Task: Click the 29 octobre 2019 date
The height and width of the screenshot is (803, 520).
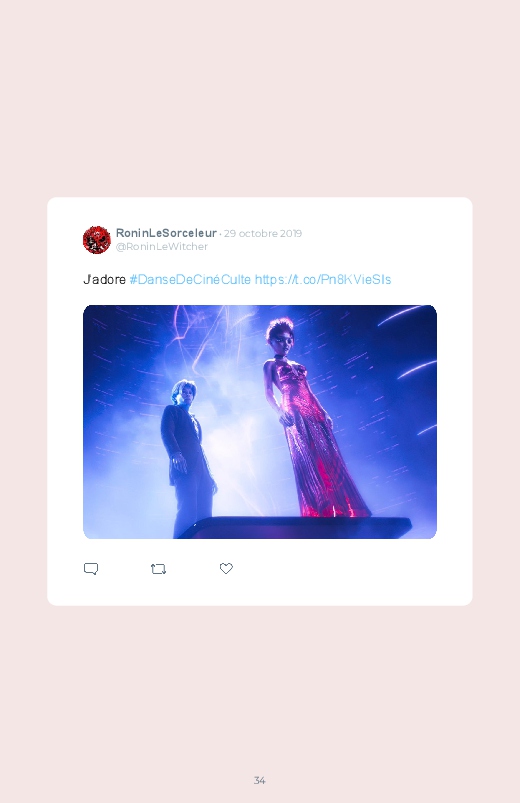Action: tap(263, 234)
